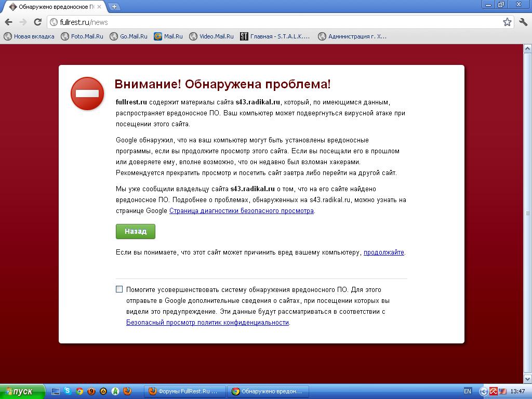
Task: Open the Chrome wrench settings menu
Action: coord(523,22)
